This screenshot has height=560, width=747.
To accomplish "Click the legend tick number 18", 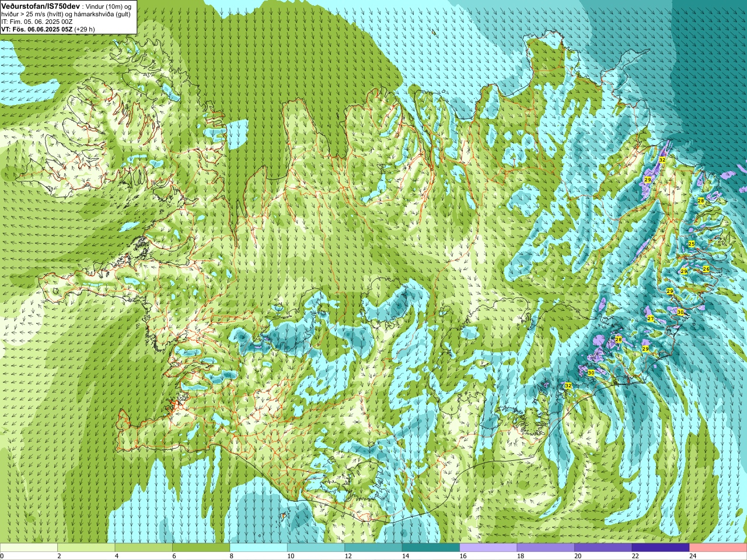I will [x=520, y=556].
